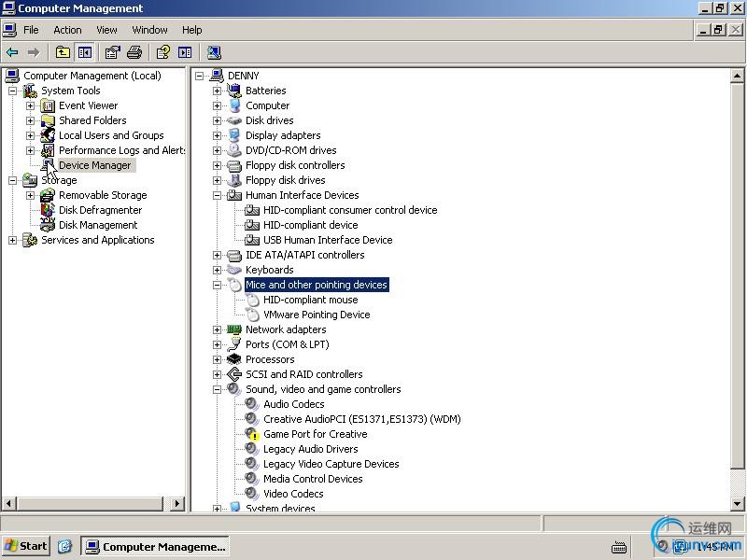Click the quick launch Internet Explorer icon
The height and width of the screenshot is (560, 747).
[x=64, y=546]
